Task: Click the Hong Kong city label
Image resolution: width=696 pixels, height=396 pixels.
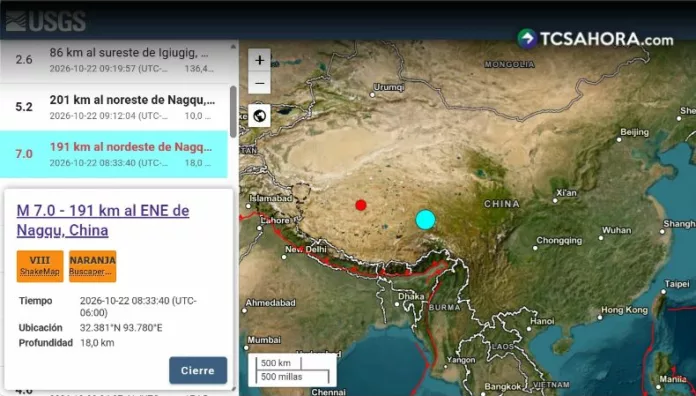Action: (625, 310)
